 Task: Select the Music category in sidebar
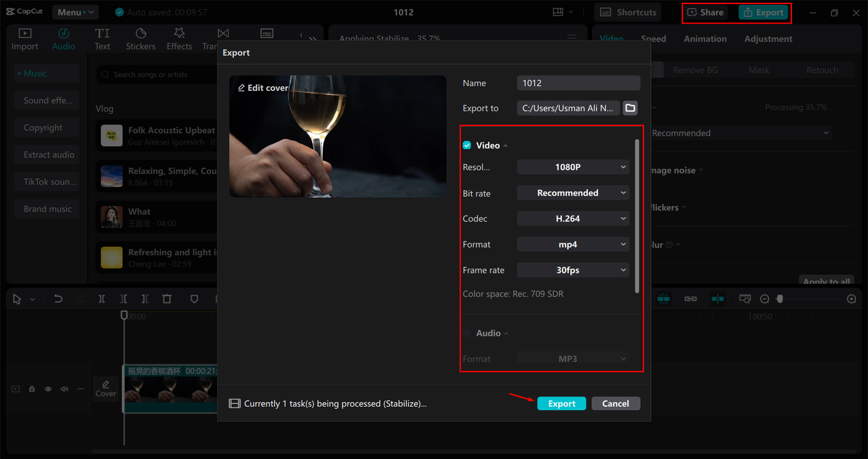click(47, 73)
